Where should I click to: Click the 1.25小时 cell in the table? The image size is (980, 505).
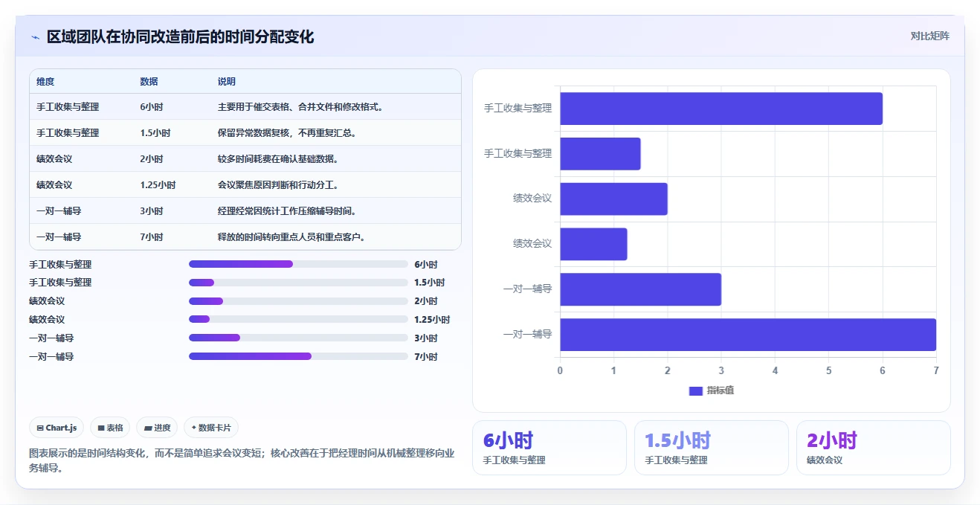click(x=158, y=185)
